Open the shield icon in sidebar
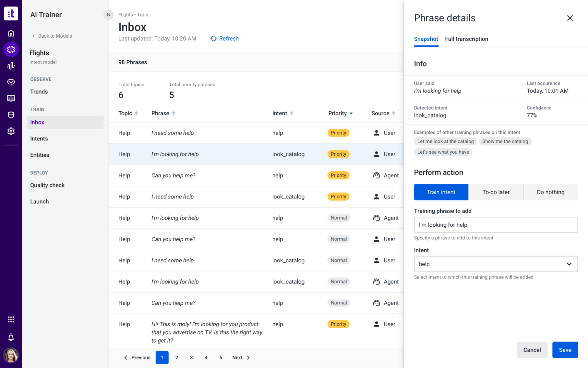 [11, 115]
